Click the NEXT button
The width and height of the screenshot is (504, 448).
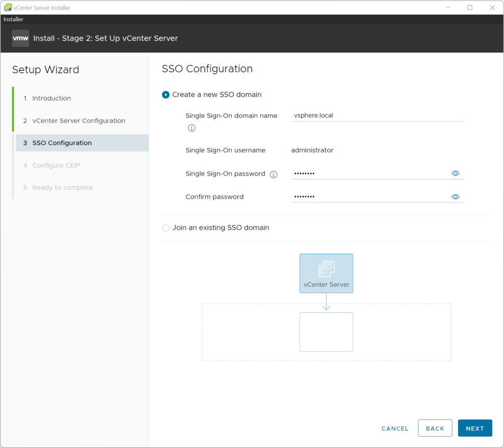[475, 428]
